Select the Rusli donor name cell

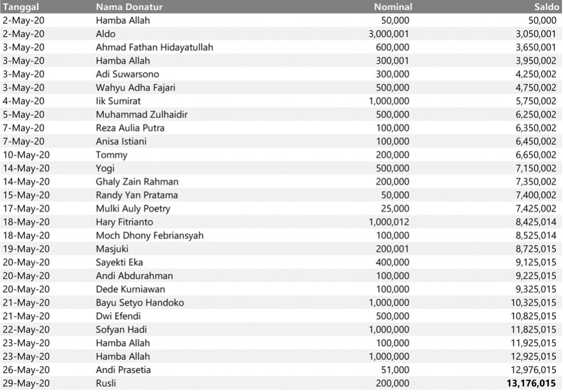coord(106,384)
